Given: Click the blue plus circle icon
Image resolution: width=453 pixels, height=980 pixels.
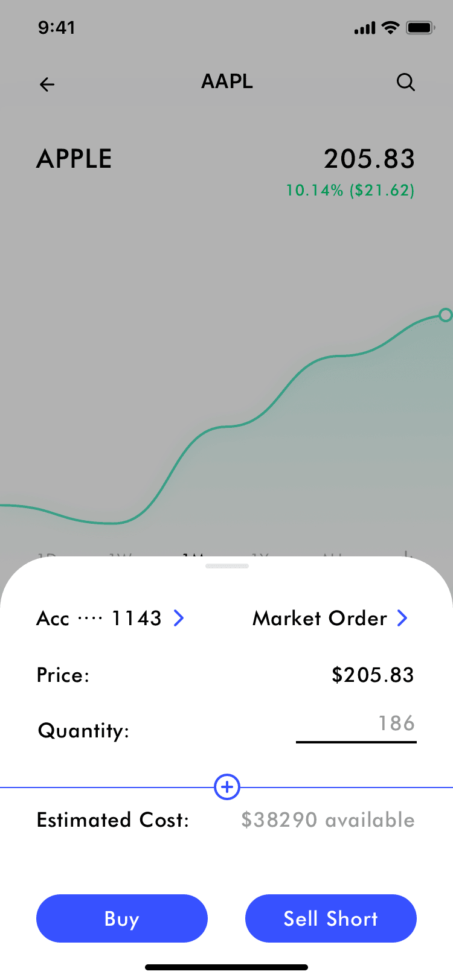Looking at the screenshot, I should [x=227, y=787].
